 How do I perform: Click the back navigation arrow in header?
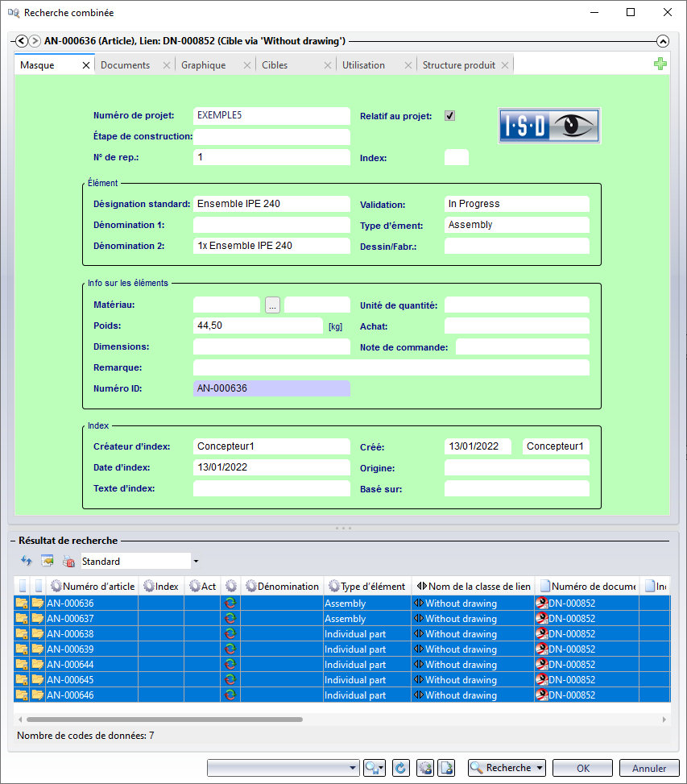pyautogui.click(x=22, y=41)
